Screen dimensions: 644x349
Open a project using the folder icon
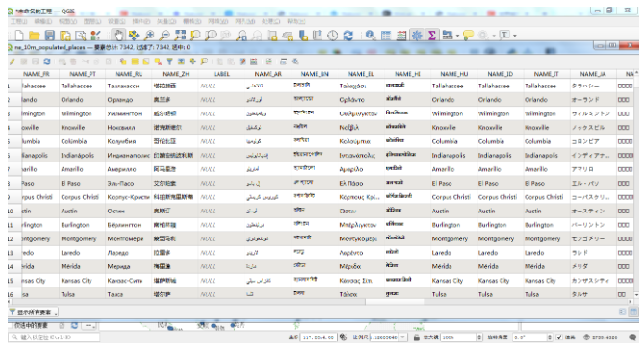click(35, 36)
